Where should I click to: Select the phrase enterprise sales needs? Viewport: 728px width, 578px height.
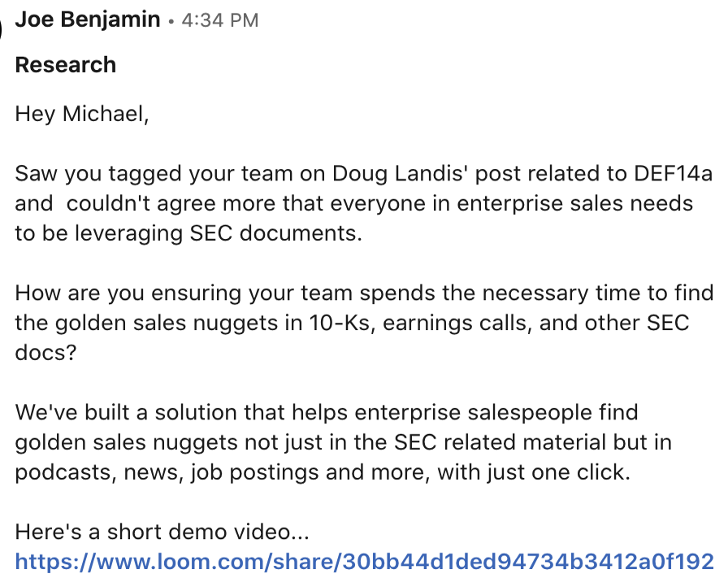point(574,204)
